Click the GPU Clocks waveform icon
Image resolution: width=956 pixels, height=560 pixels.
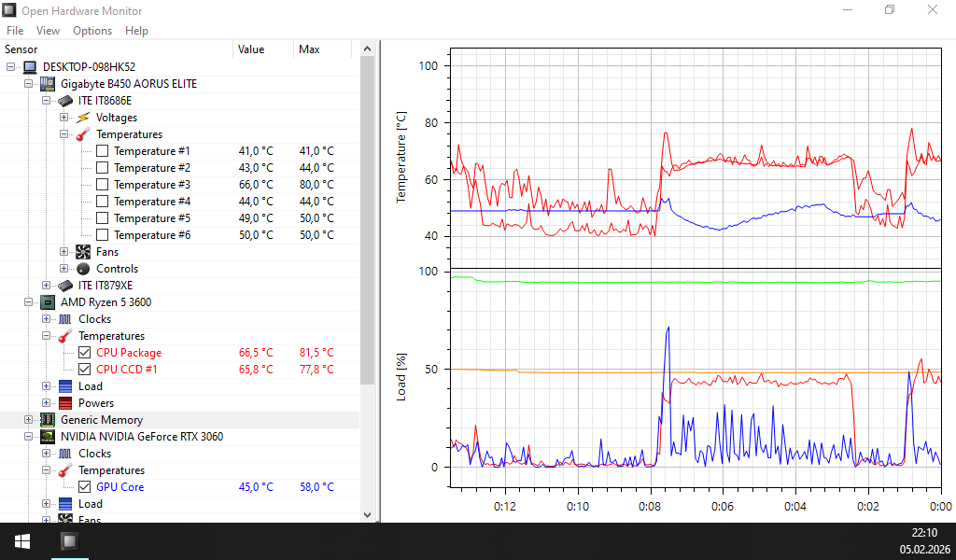(x=65, y=454)
